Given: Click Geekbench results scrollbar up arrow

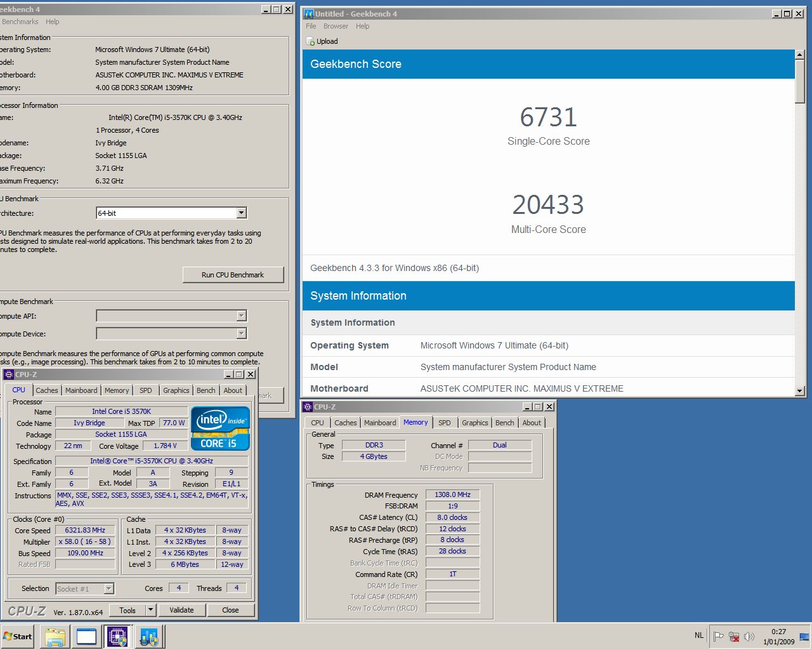Looking at the screenshot, I should click(800, 55).
